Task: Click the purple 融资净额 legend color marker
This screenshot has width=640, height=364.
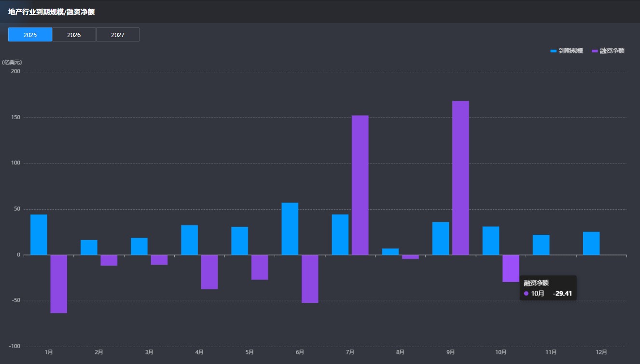Action: [595, 51]
